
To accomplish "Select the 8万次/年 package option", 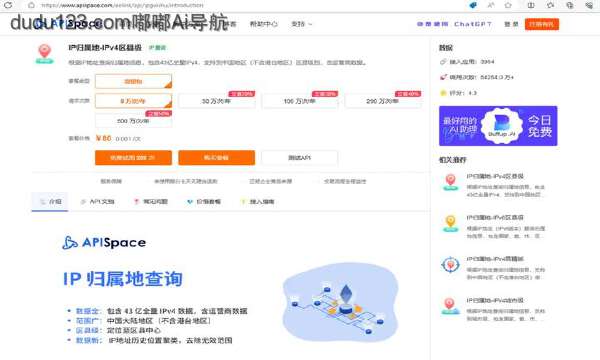I will (x=133, y=101).
